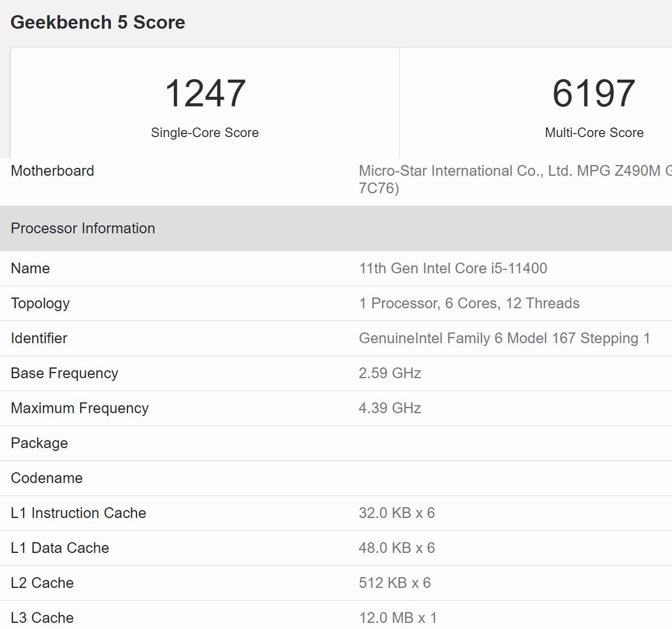This screenshot has width=672, height=629.
Task: Select 1 Processor, 6 Cores, 12 Threads value
Action: coord(469,303)
